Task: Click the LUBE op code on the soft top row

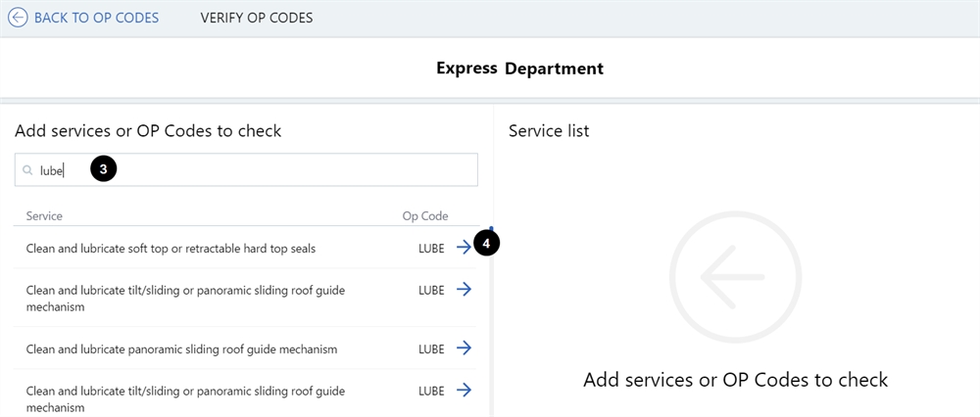Action: [x=431, y=249]
